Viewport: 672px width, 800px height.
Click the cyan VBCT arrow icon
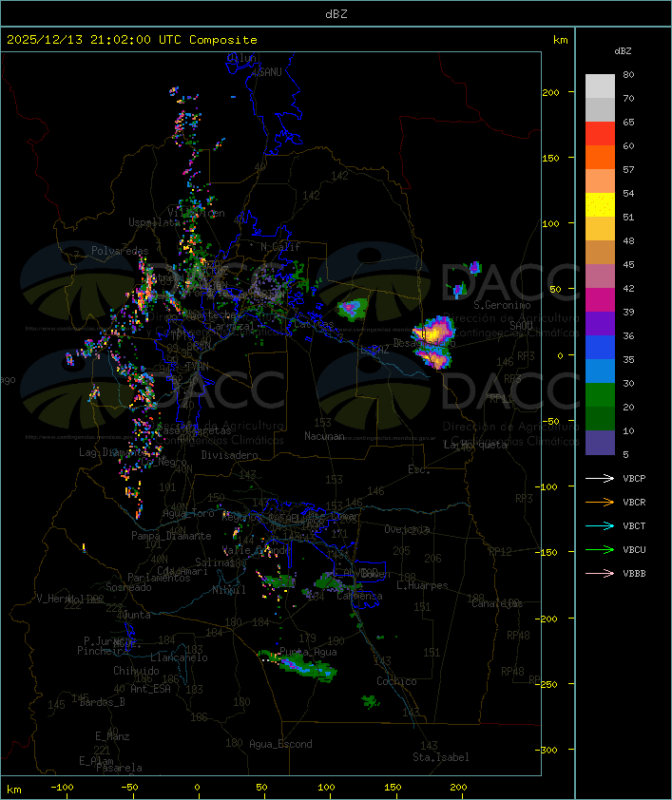600,525
